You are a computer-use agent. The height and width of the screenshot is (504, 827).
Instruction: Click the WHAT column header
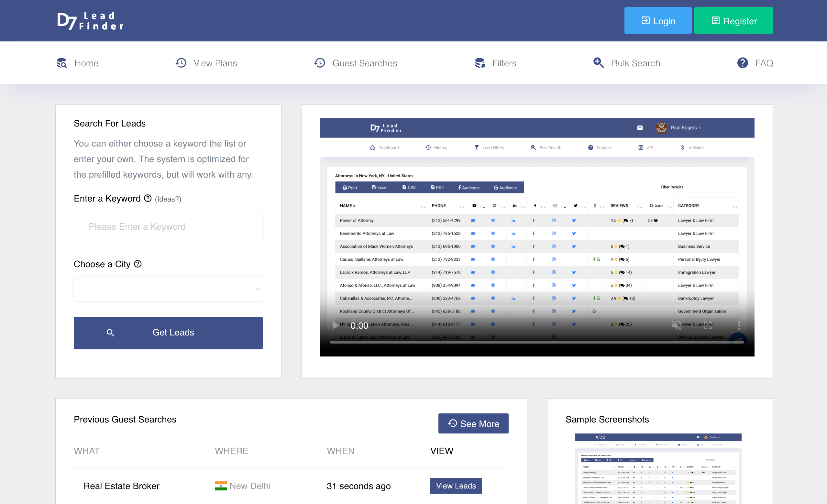coord(87,451)
